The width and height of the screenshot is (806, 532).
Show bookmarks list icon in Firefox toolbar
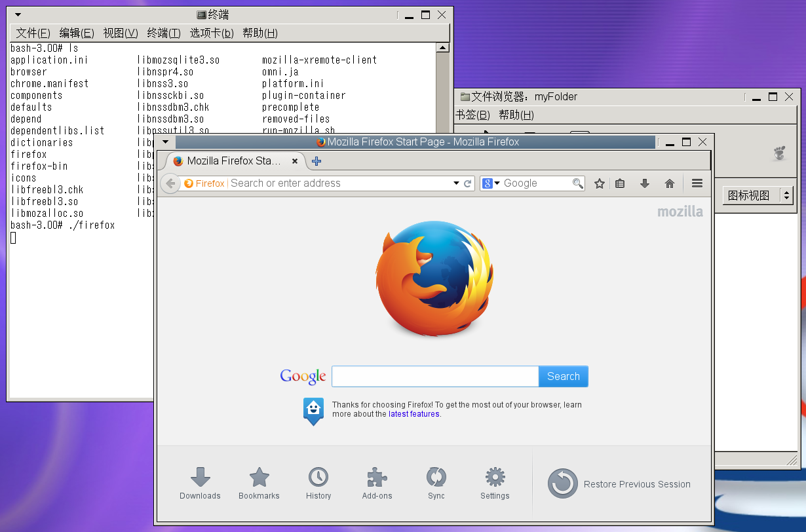click(620, 183)
